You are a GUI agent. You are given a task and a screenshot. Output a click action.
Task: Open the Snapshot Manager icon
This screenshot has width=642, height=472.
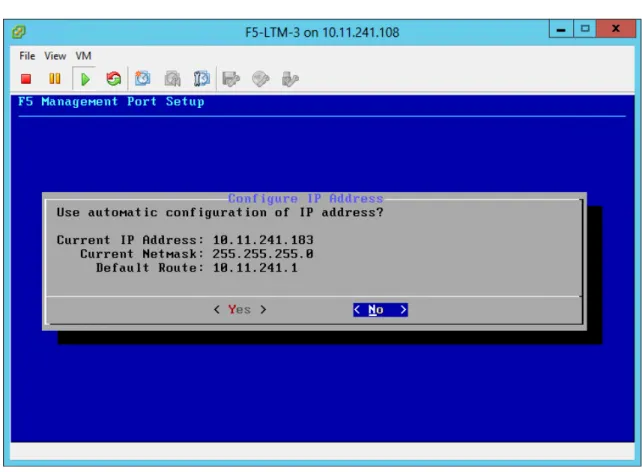pos(202,79)
